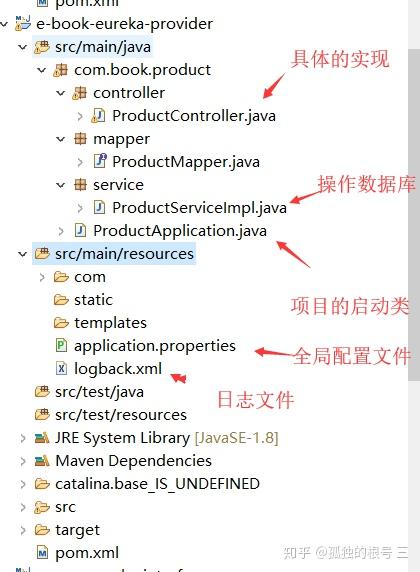Select the application.properties file icon
Image resolution: width=420 pixels, height=572 pixels.
tap(61, 345)
